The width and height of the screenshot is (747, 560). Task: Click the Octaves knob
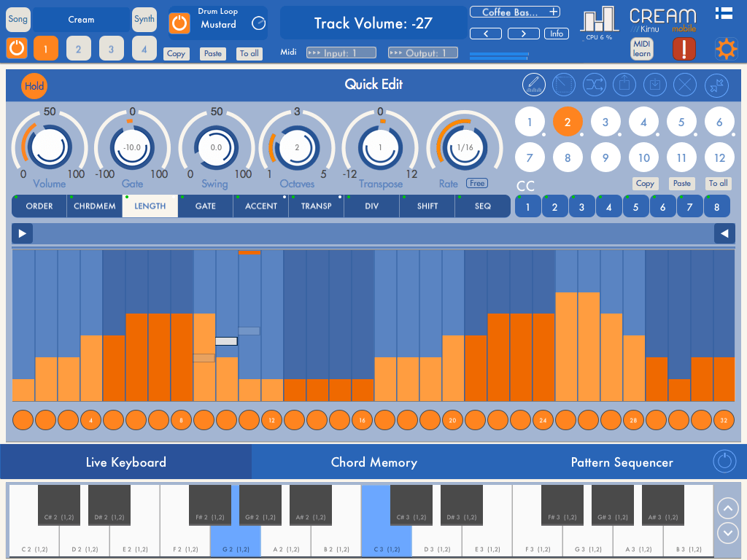(x=298, y=147)
